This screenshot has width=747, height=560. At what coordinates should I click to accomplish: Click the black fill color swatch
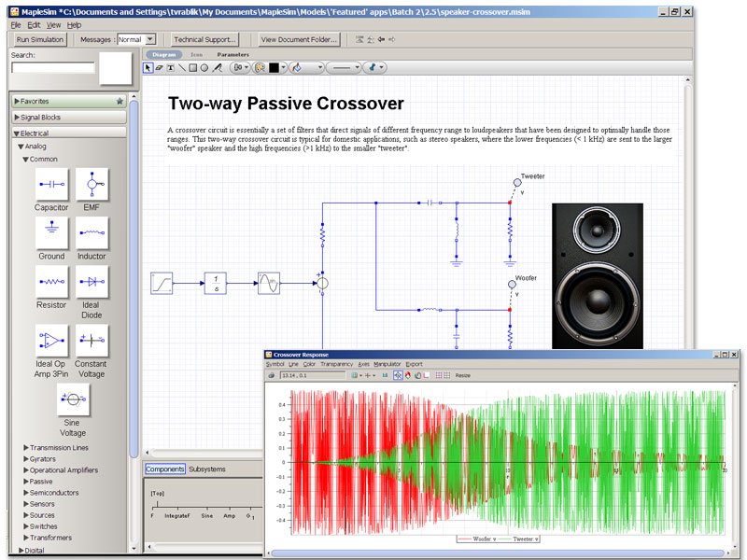point(275,68)
